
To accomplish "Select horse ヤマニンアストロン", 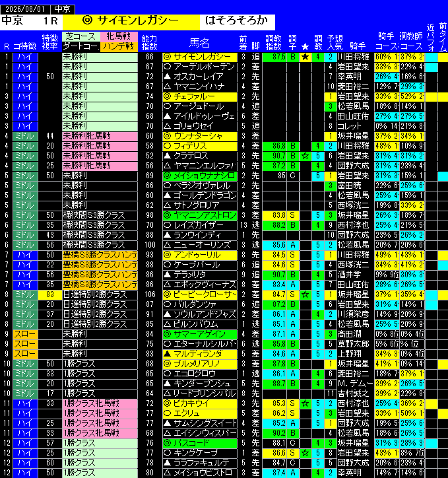I will [200, 215].
